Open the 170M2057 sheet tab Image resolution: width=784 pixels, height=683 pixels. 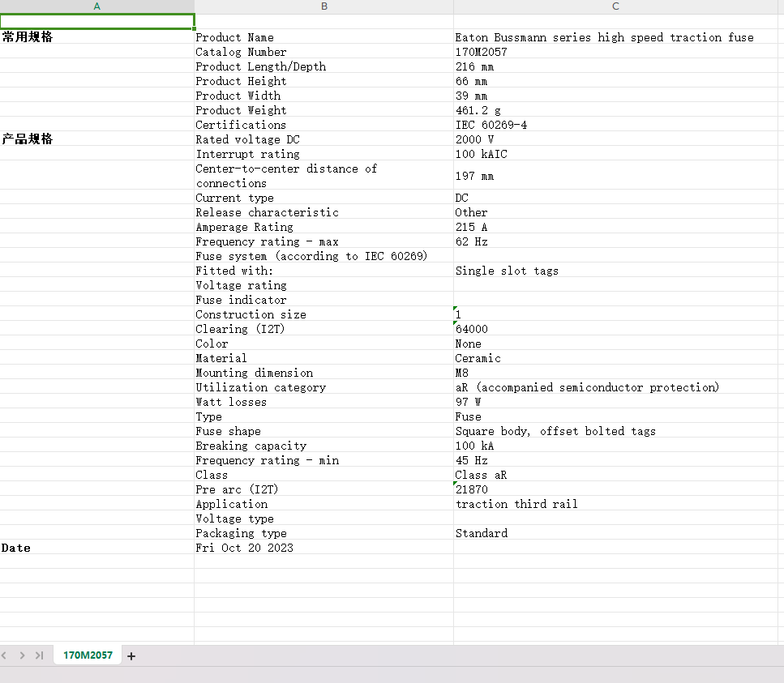tap(88, 655)
